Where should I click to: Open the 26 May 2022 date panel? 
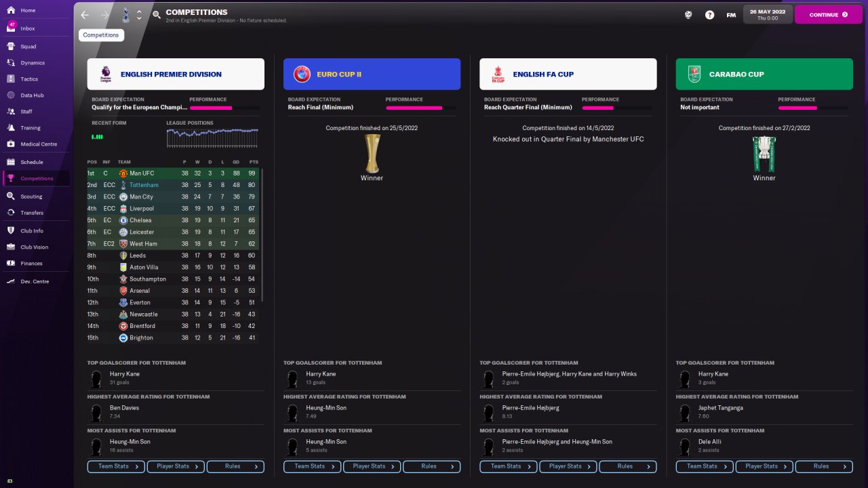coord(767,14)
